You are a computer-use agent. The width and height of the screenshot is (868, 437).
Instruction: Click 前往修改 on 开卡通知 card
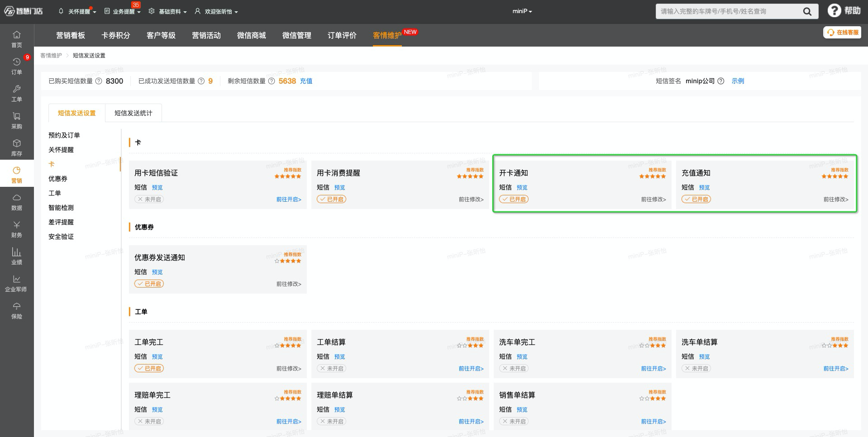point(653,199)
